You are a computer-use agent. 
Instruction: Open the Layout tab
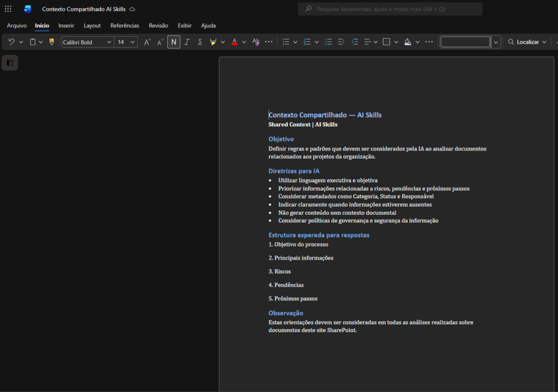(92, 26)
